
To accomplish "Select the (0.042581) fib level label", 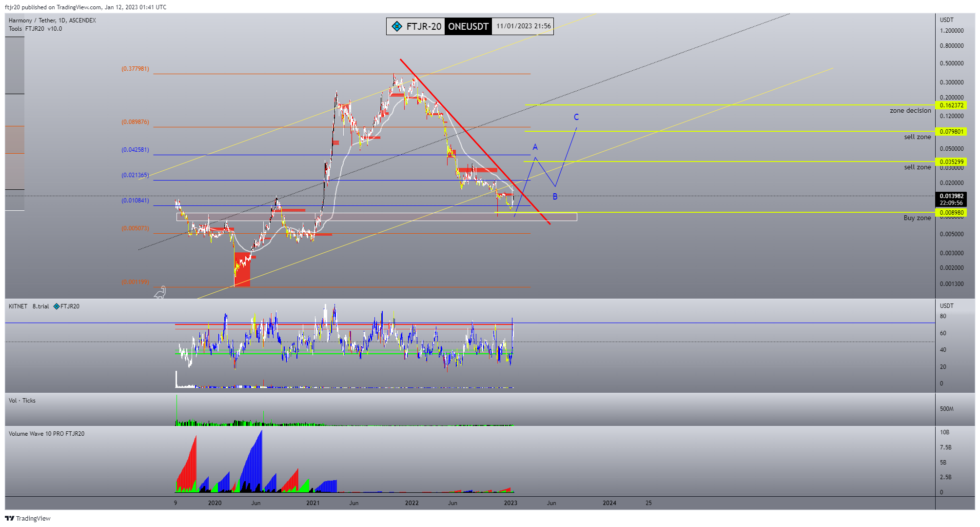I will click(136, 150).
